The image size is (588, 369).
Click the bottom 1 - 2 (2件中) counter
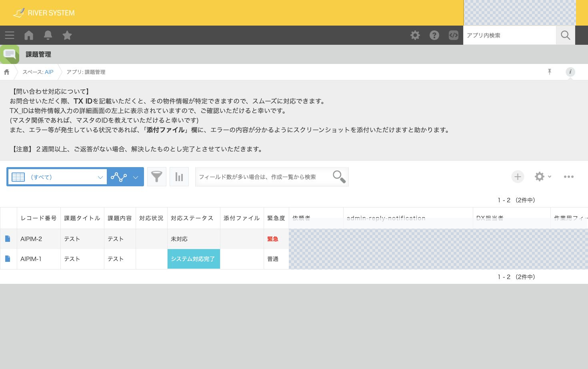[516, 277]
